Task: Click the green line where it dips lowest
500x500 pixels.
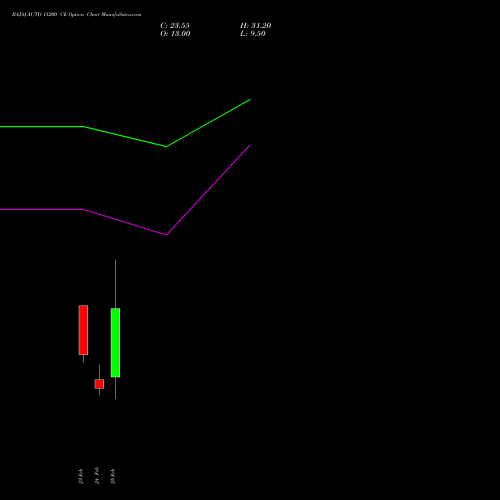Action: 166,146
